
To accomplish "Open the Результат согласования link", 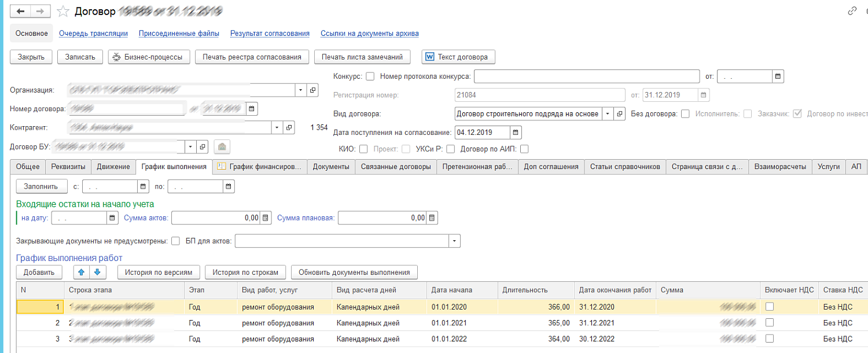I will (x=270, y=34).
